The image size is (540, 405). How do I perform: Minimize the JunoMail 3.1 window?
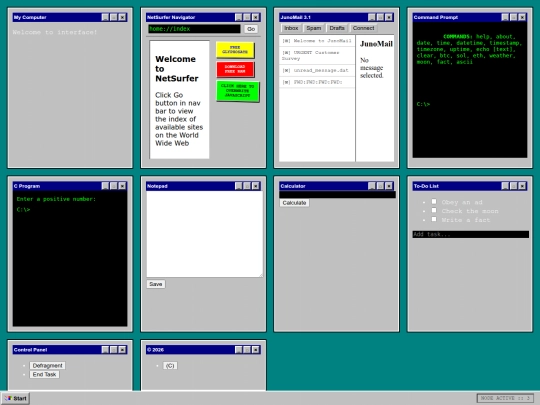[372, 17]
